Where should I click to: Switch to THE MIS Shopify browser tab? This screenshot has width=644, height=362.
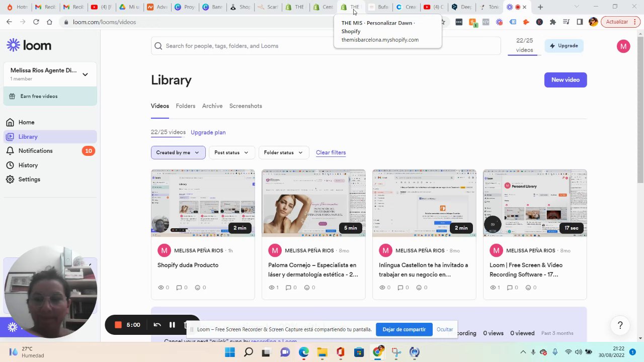350,7
